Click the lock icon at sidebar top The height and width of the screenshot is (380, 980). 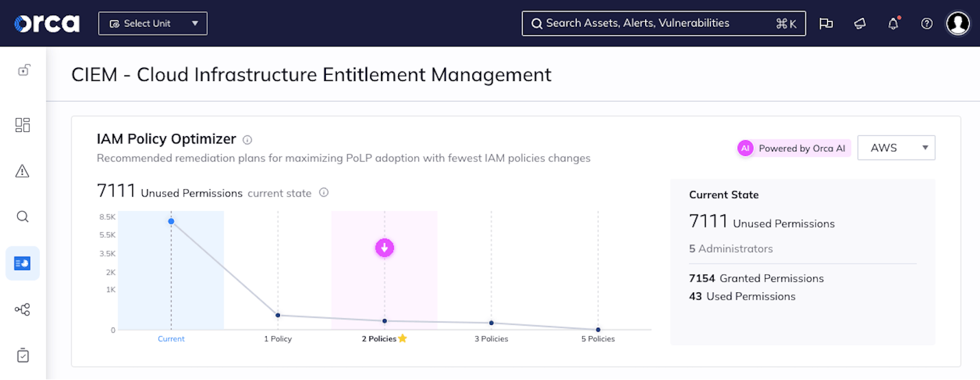click(x=23, y=70)
